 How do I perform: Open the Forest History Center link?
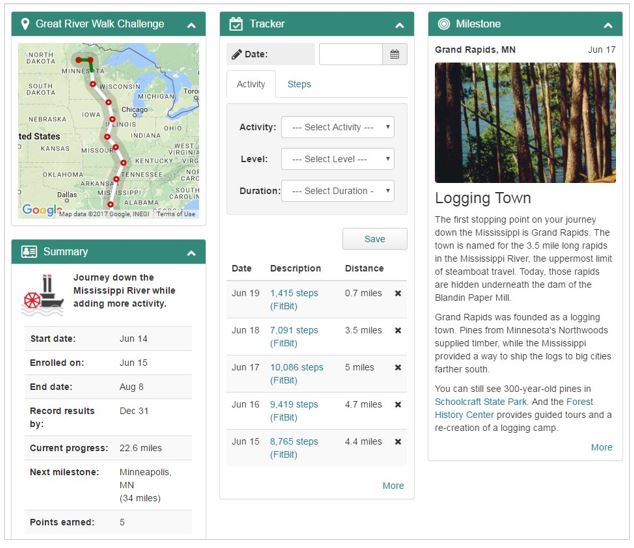(514, 408)
